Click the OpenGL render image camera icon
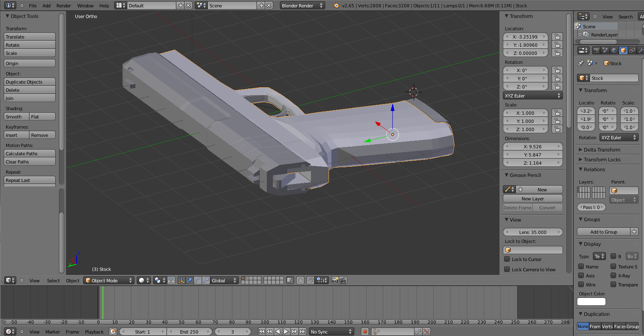644x336 pixels. (x=335, y=280)
